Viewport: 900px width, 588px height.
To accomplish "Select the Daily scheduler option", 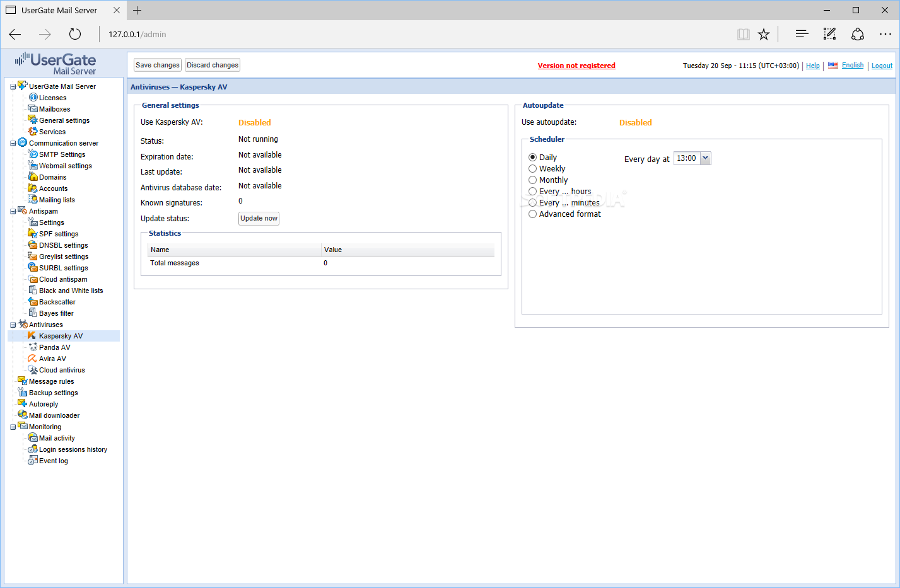I will point(533,158).
